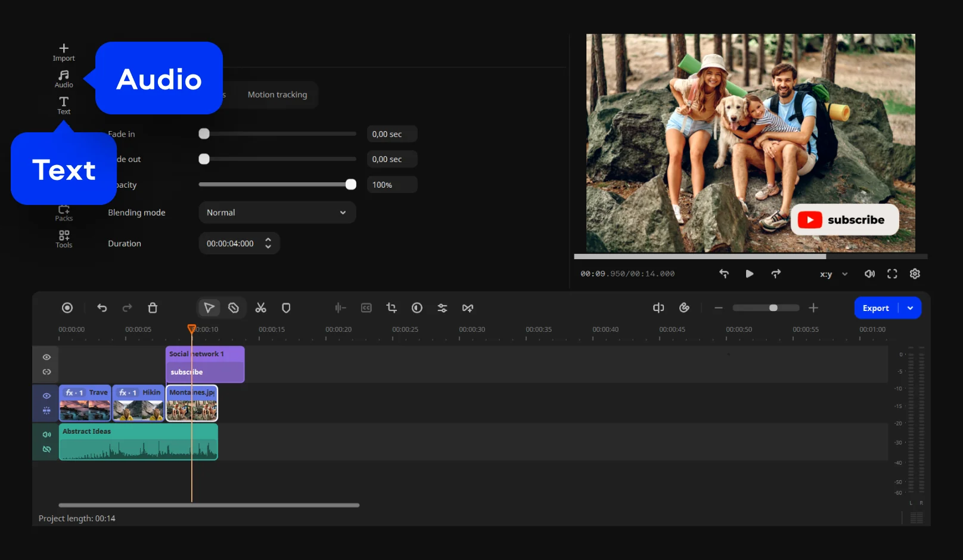Click the Project length: 00:14 status text
This screenshot has width=963, height=560.
pyautogui.click(x=77, y=518)
